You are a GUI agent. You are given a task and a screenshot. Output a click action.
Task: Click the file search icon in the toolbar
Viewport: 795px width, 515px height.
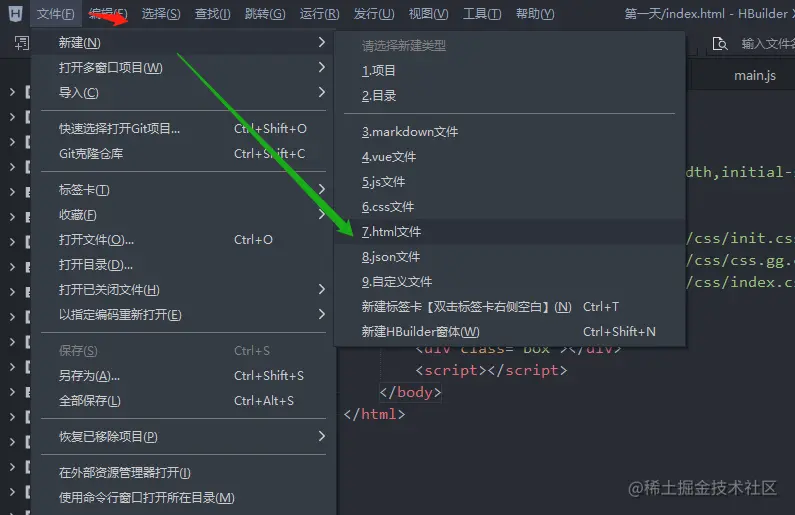[720, 44]
